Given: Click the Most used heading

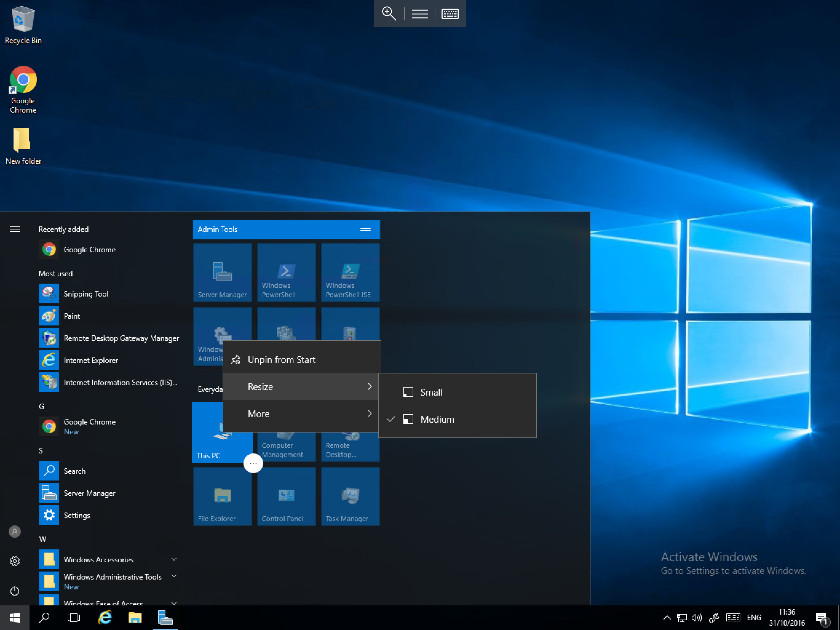Looking at the screenshot, I should pyautogui.click(x=56, y=273).
